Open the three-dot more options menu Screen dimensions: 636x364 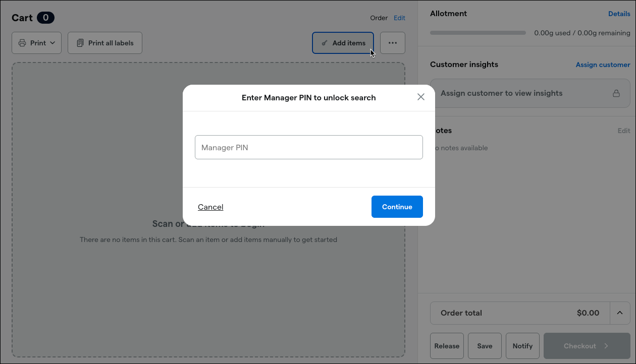393,43
